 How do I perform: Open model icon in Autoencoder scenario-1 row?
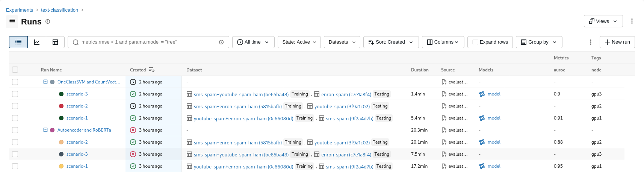[482, 166]
